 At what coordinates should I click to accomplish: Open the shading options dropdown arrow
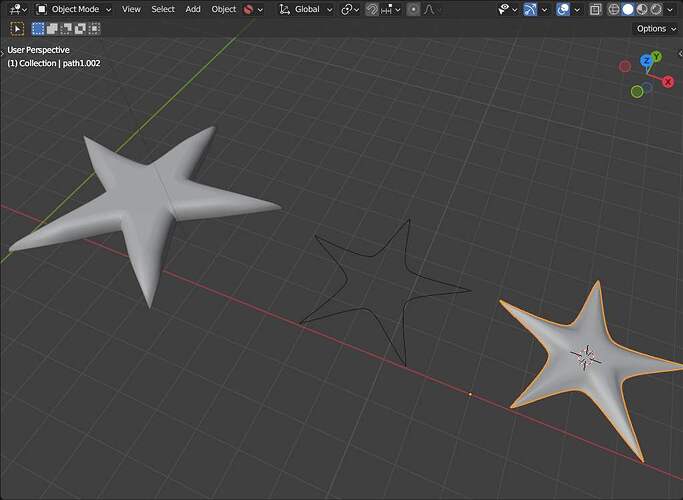click(670, 10)
